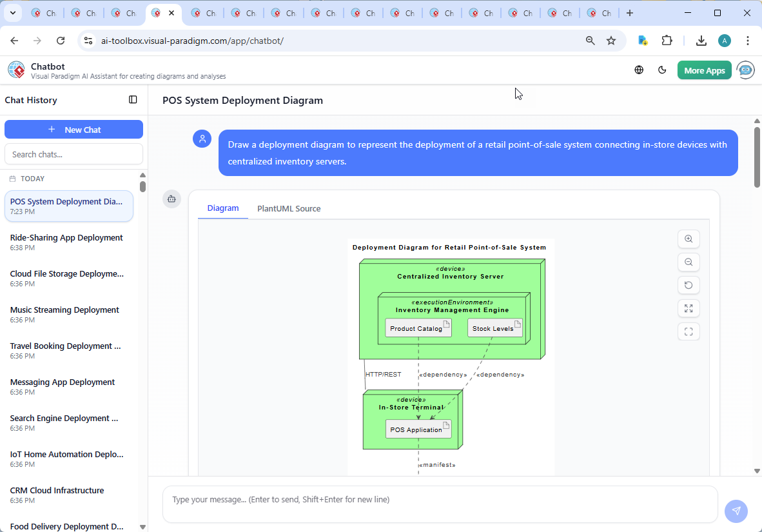The height and width of the screenshot is (532, 762).
Task: Fit the diagram to screen using expand-arrows icon
Action: pyautogui.click(x=689, y=308)
